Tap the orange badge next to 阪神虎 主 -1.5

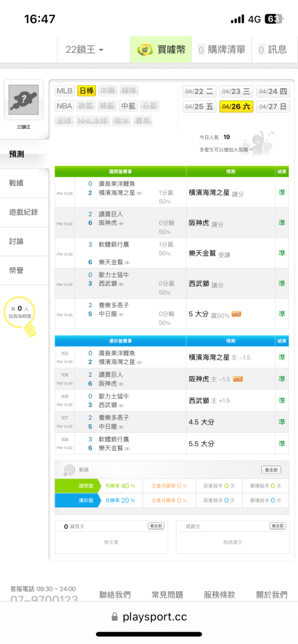point(237,379)
